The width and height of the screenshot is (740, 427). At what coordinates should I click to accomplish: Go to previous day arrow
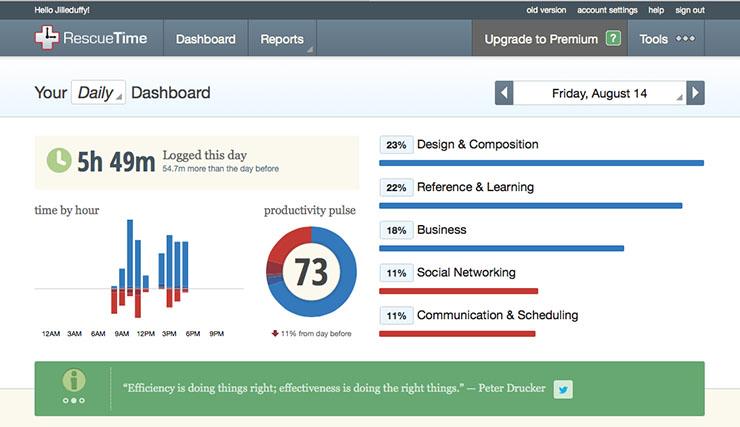[505, 93]
